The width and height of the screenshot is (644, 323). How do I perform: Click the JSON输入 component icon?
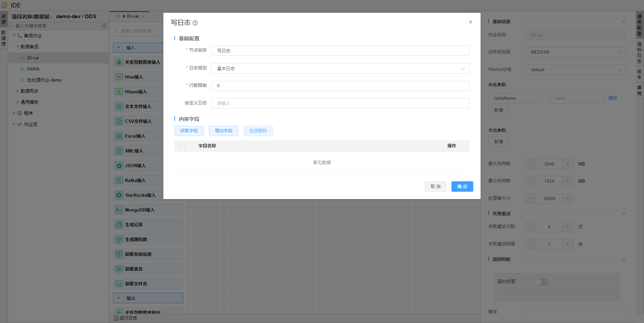tap(119, 166)
